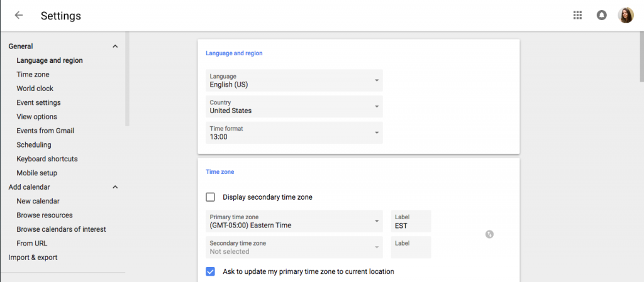This screenshot has width=644, height=282.
Task: Open the Google apps grid
Action: click(x=577, y=16)
